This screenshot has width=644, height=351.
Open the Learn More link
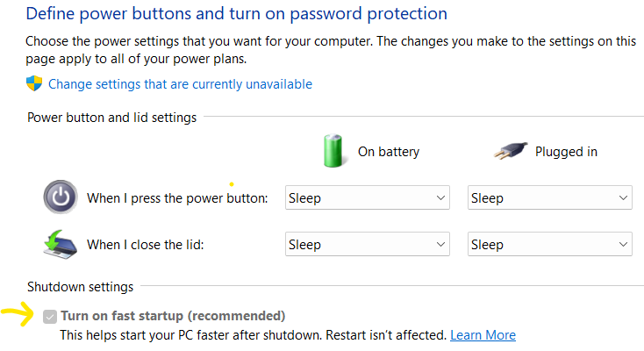483,335
